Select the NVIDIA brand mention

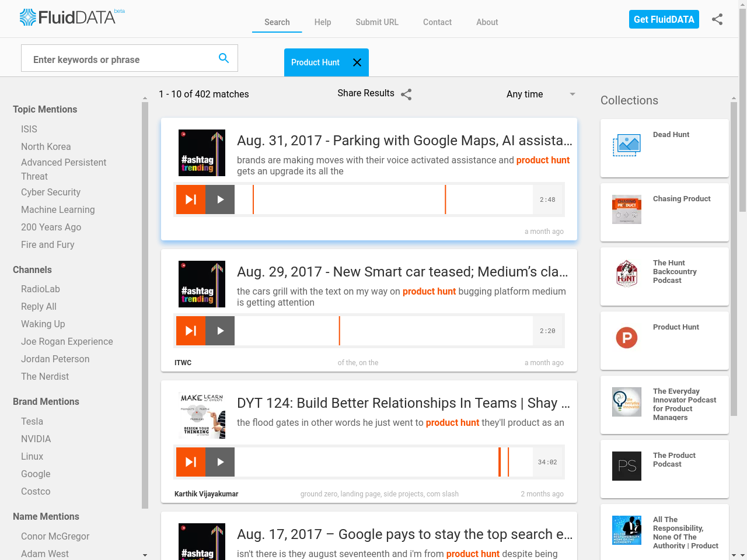pos(36,439)
